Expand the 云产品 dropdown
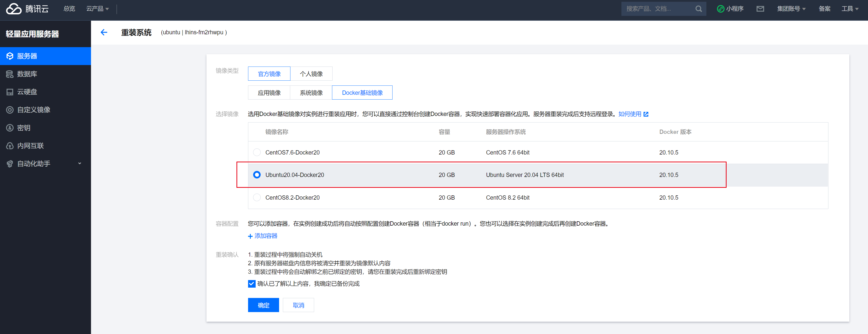 [97, 9]
